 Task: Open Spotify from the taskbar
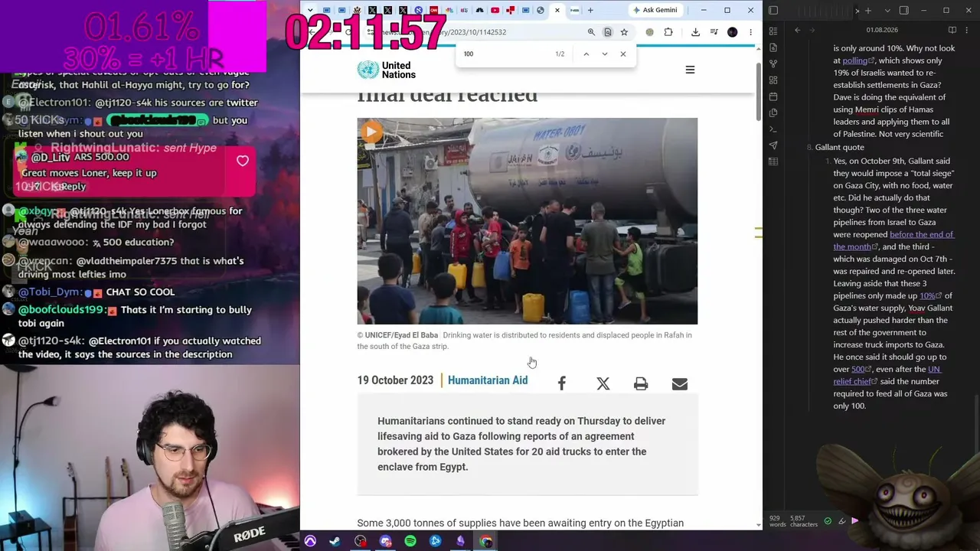pos(410,541)
